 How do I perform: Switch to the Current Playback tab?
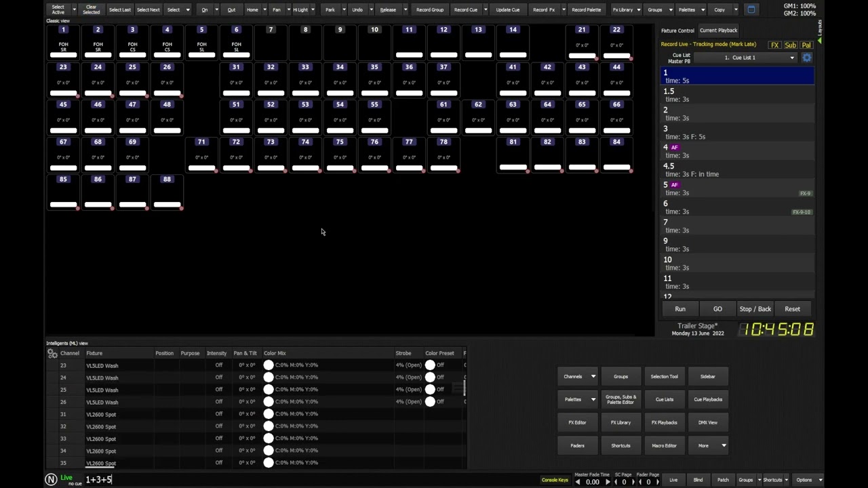pyautogui.click(x=718, y=30)
